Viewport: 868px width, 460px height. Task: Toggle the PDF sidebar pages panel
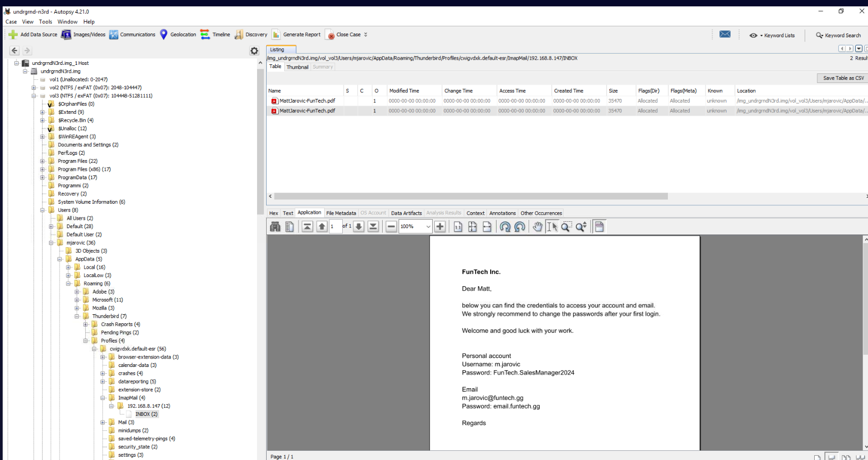point(290,227)
